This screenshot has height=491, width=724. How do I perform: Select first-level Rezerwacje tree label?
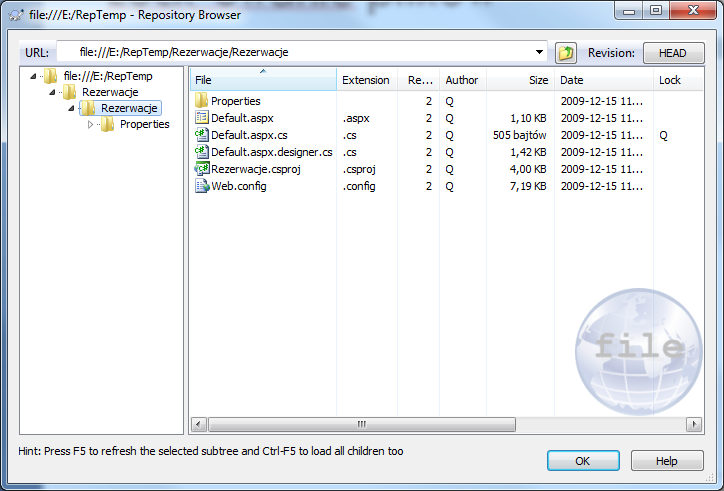[110, 92]
